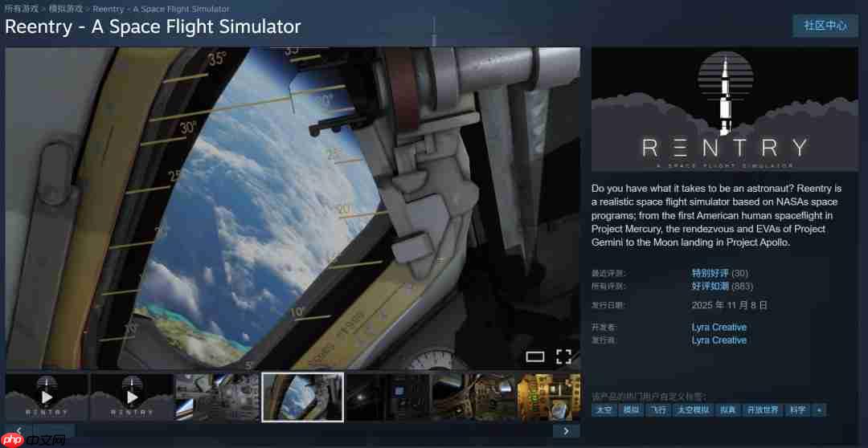Click the Reentry - A Space Flight Simulator breadcrumb
This screenshot has height=448, width=868.
(x=161, y=9)
